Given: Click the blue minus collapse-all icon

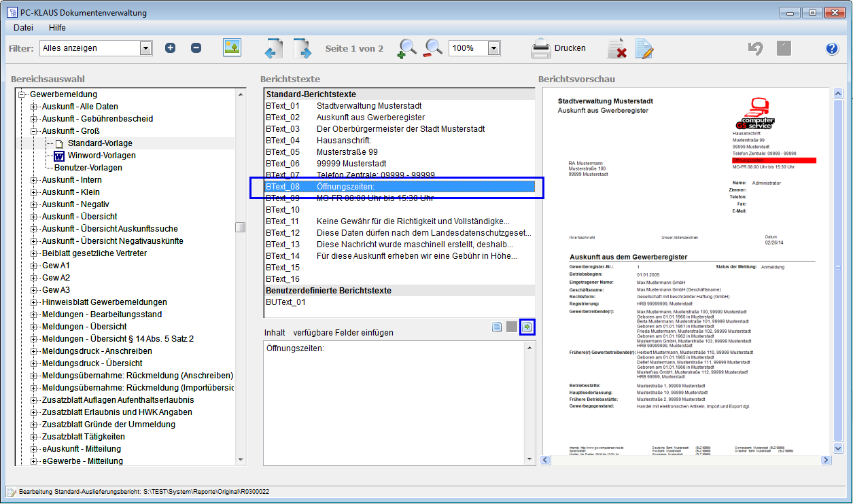Looking at the screenshot, I should coord(196,48).
